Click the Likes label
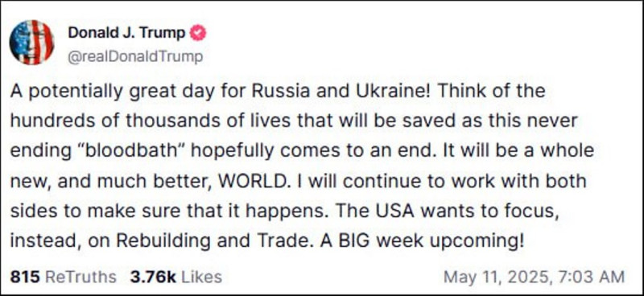This screenshot has height=296, width=644. (x=201, y=277)
